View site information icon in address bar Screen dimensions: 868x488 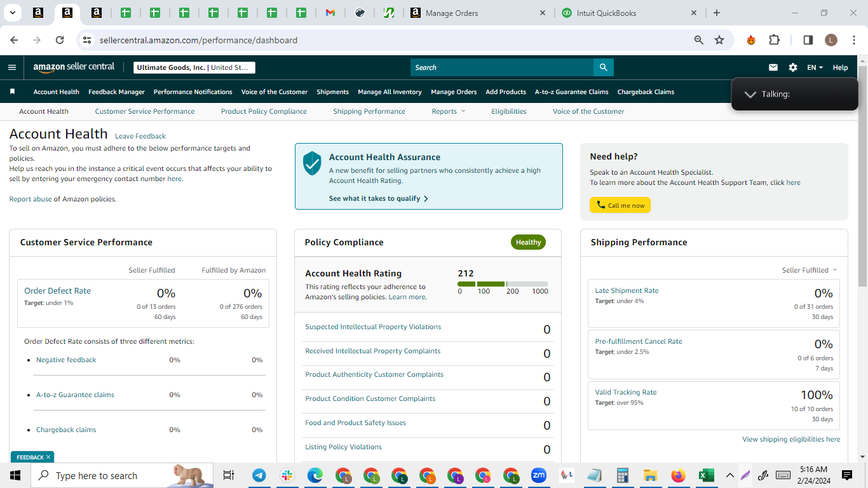[87, 40]
